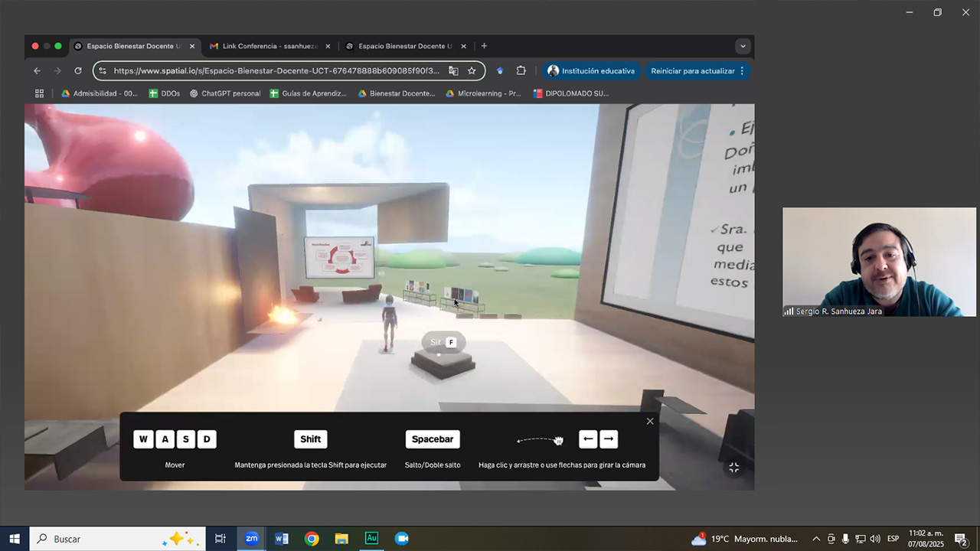Click the URL address bar field
The width and height of the screenshot is (980, 551).
[x=276, y=71]
